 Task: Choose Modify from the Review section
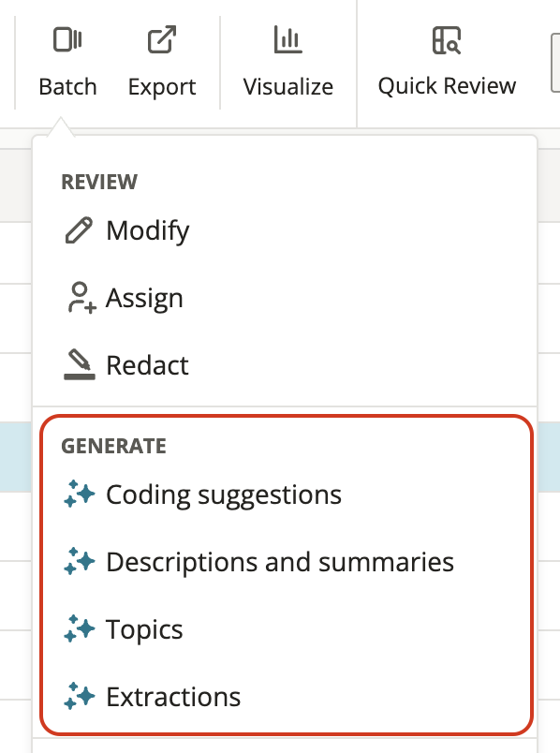click(x=147, y=230)
